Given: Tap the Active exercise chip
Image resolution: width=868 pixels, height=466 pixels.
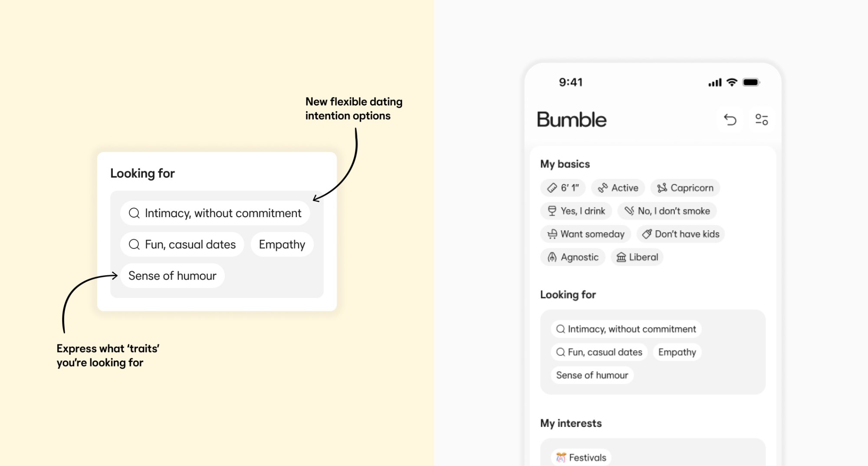Looking at the screenshot, I should [618, 188].
